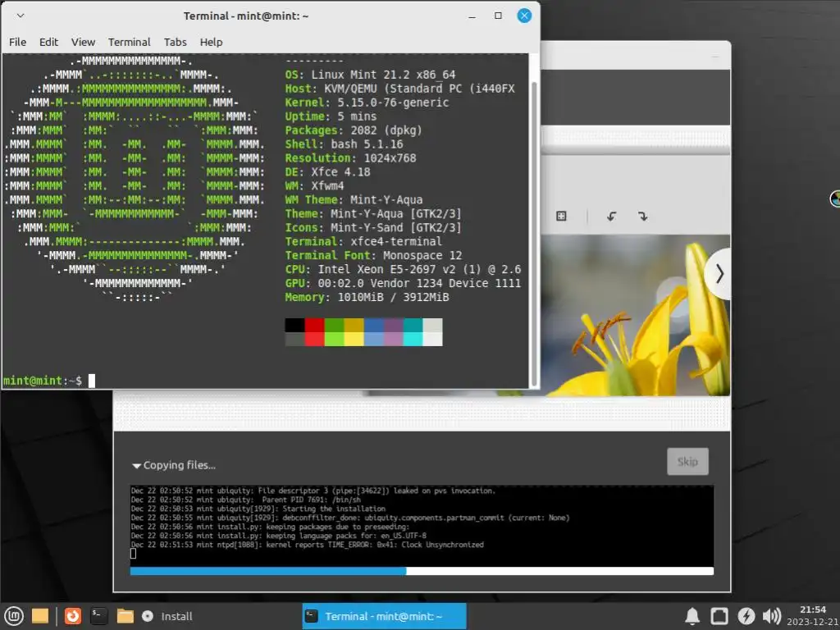The image size is (840, 630).
Task: Click the cyan color block in neofetch output
Action: pyautogui.click(x=413, y=332)
